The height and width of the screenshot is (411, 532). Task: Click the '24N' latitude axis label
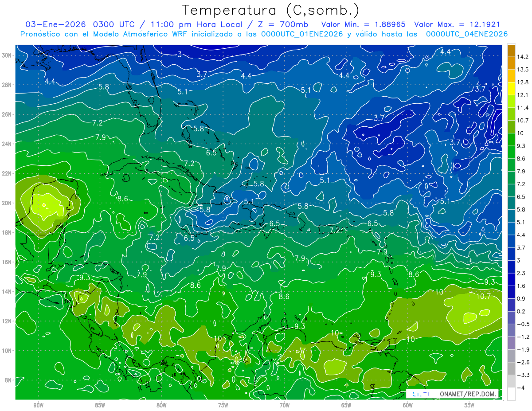(x=7, y=144)
